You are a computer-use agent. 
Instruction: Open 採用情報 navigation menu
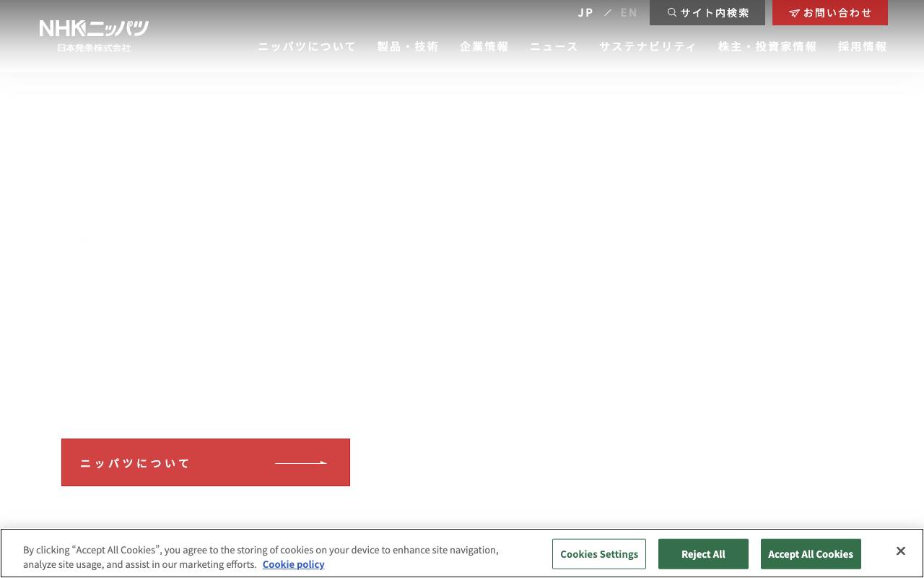(862, 46)
